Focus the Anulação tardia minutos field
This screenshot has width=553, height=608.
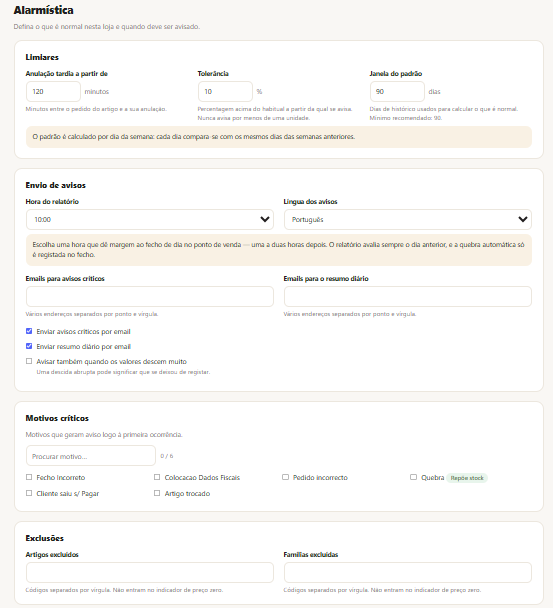[53, 92]
